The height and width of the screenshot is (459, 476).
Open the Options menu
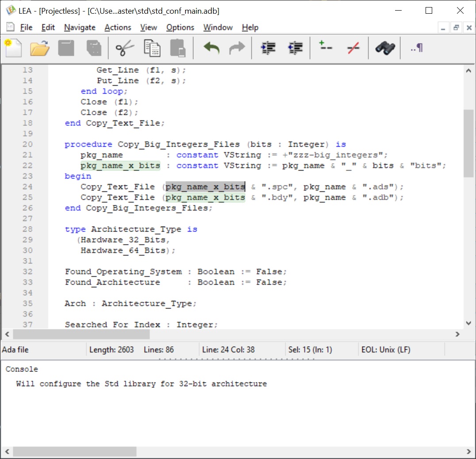point(180,27)
